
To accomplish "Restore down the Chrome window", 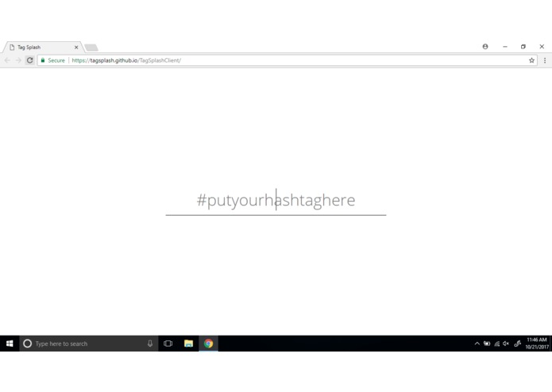I will click(523, 46).
